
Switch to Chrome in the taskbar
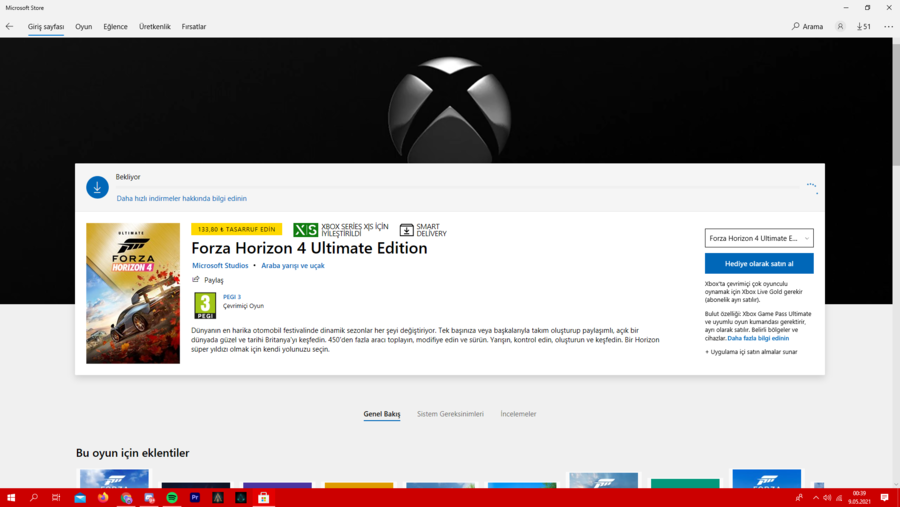[x=126, y=498]
